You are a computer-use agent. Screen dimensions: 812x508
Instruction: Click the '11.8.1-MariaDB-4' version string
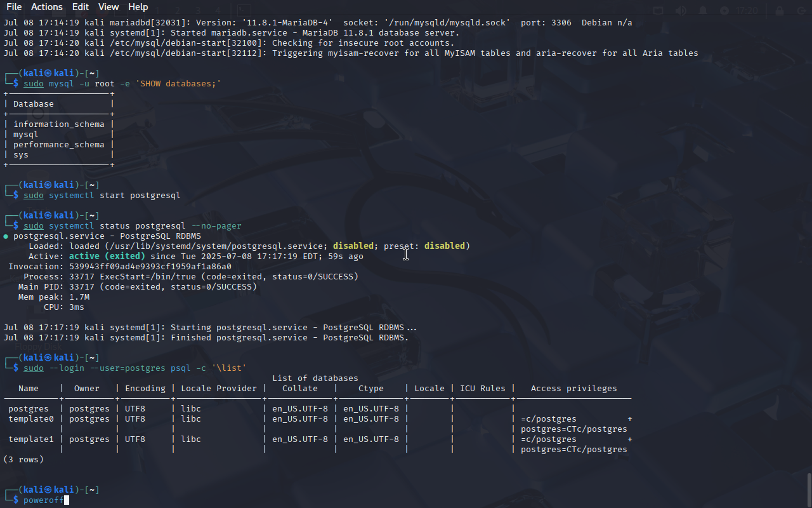[287, 23]
